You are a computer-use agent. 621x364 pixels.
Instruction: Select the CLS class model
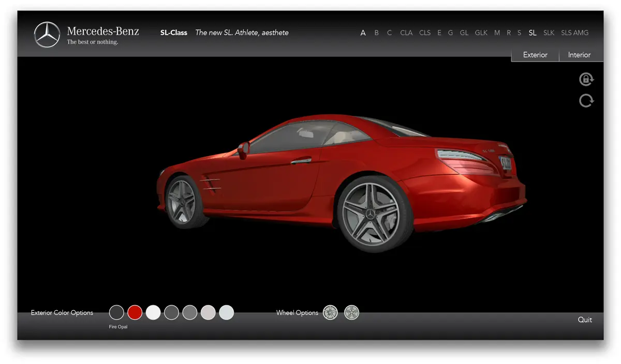(425, 33)
